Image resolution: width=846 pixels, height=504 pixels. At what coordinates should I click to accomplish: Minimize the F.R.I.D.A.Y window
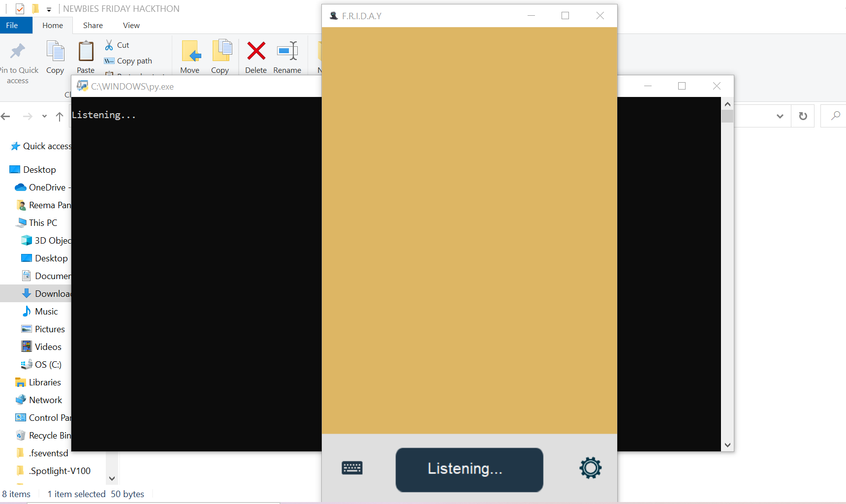click(x=531, y=16)
